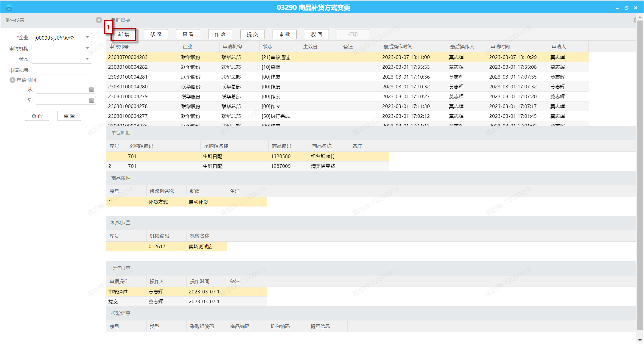The height and width of the screenshot is (344, 644).
Task: Select row 23030100004277
Action: [x=347, y=116]
